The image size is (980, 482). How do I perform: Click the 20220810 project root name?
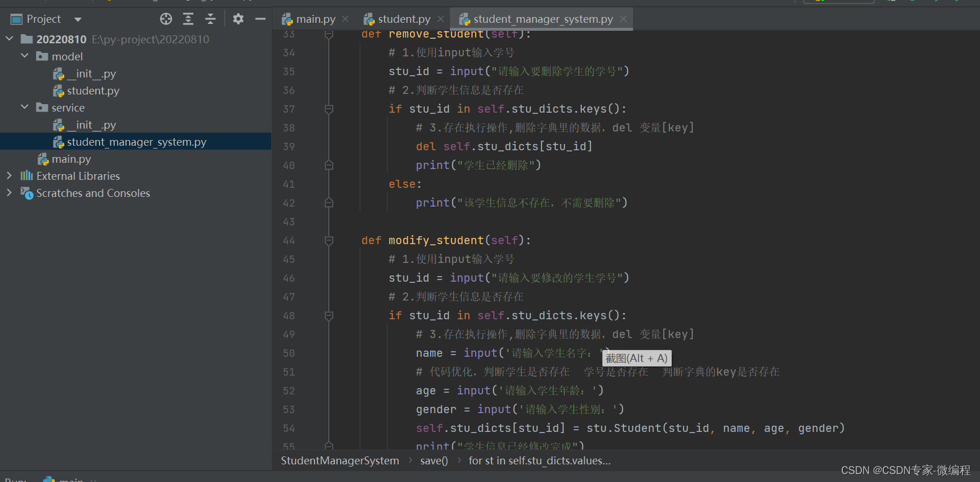pos(61,39)
